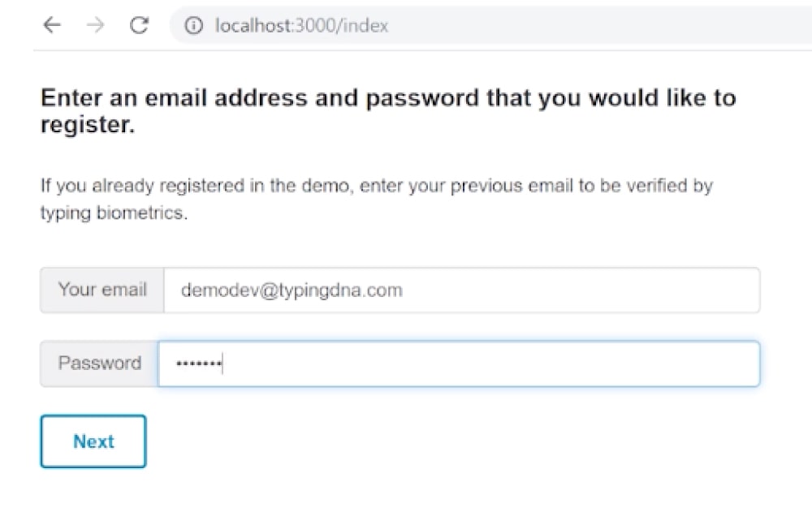The image size is (812, 512).
Task: Click the 'Password' field label
Action: 99,363
